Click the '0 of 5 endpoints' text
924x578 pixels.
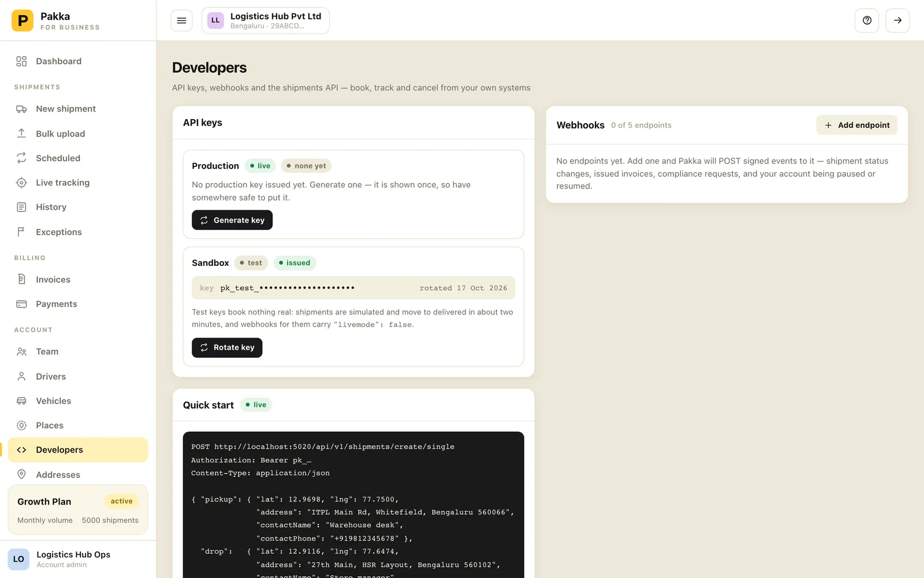(x=641, y=125)
